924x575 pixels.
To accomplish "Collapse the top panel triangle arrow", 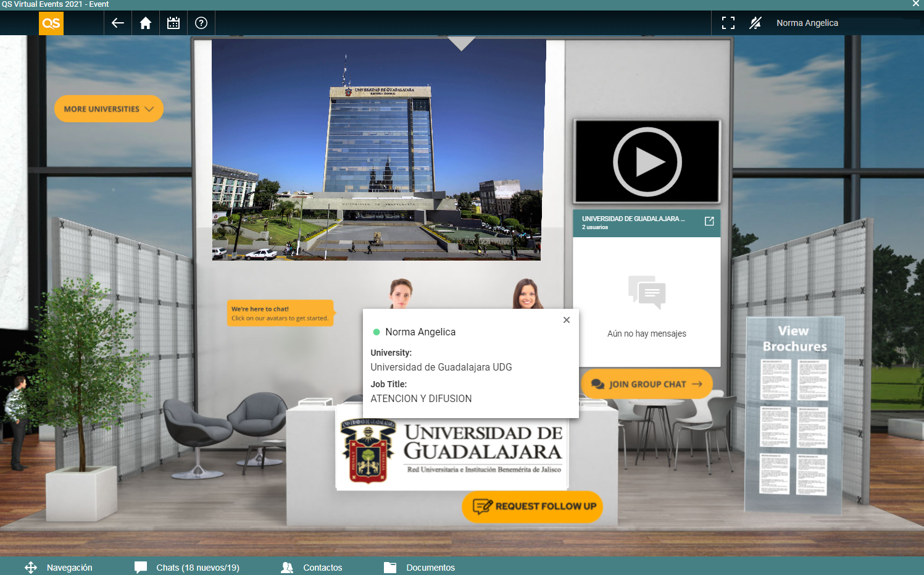I will tap(461, 43).
